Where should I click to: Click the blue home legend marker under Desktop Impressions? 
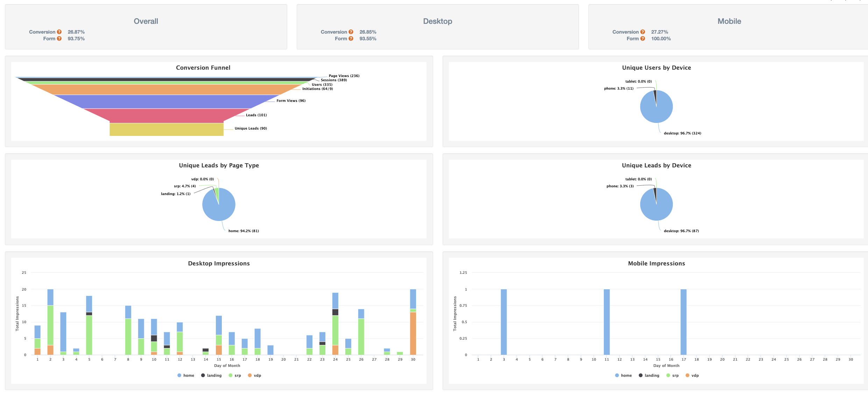pos(179,375)
